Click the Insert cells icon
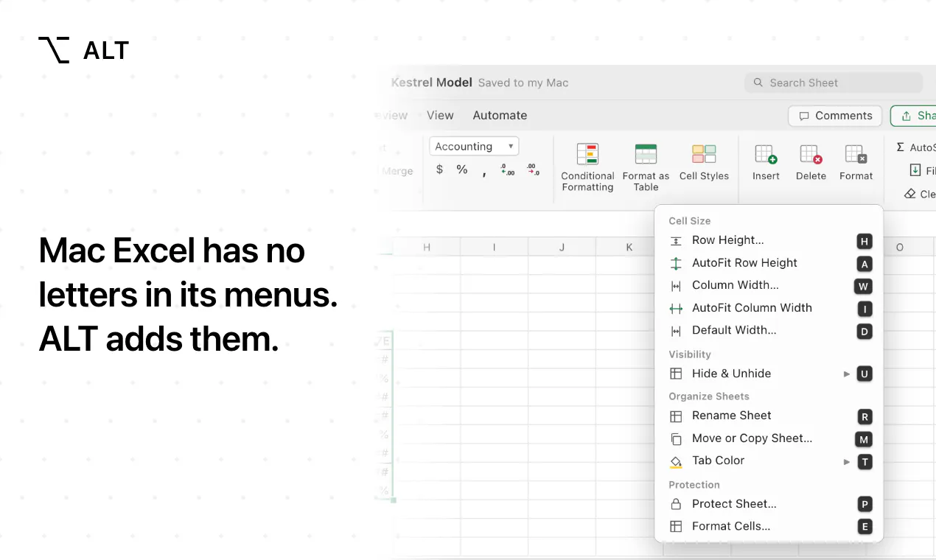Image resolution: width=936 pixels, height=560 pixels. [766, 154]
